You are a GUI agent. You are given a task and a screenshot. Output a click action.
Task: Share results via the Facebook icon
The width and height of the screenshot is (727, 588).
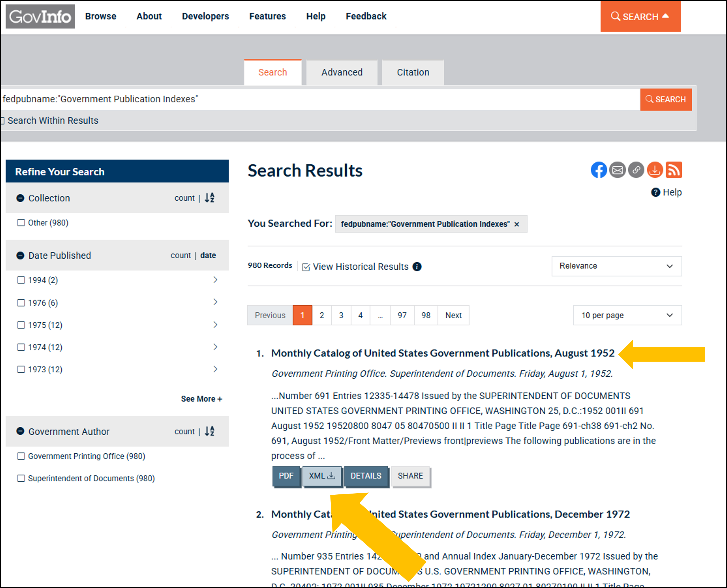(599, 170)
